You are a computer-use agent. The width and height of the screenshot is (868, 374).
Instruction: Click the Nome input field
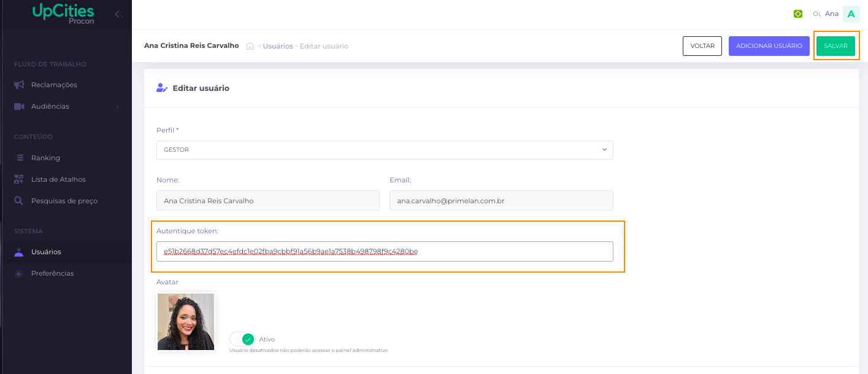[x=268, y=201]
